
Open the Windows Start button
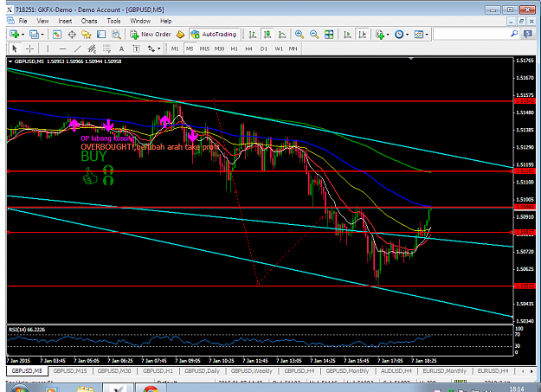pyautogui.click(x=19, y=389)
